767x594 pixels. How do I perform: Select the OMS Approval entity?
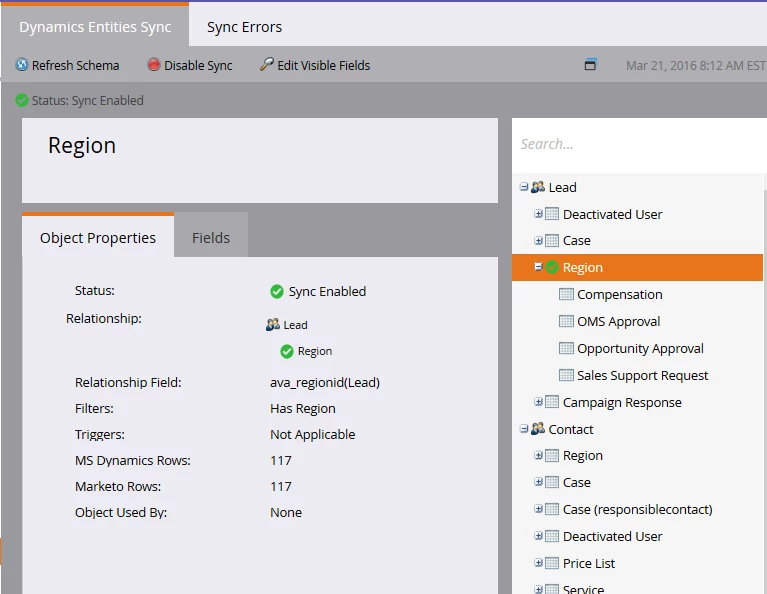point(618,321)
